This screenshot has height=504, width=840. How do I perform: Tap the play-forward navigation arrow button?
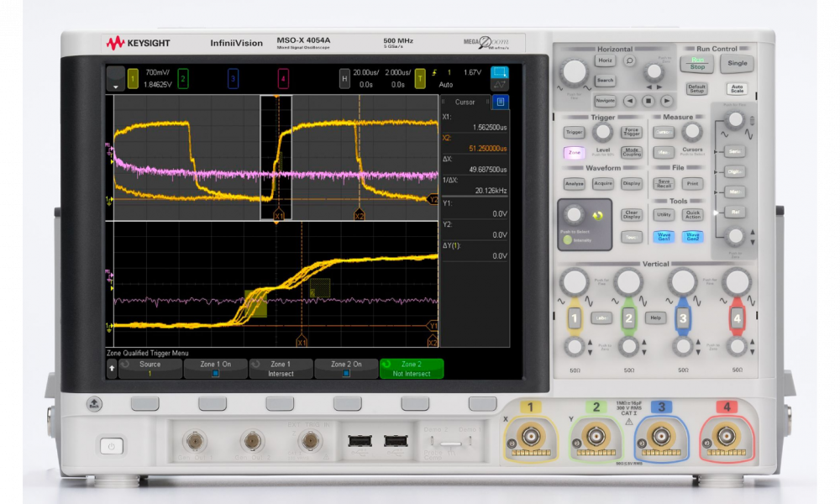click(x=666, y=101)
